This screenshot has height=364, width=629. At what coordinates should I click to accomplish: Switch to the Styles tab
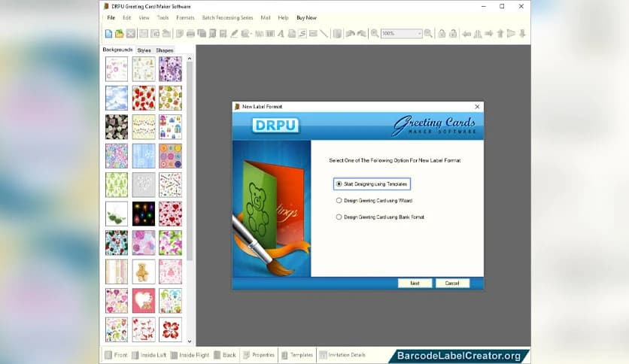(x=144, y=50)
